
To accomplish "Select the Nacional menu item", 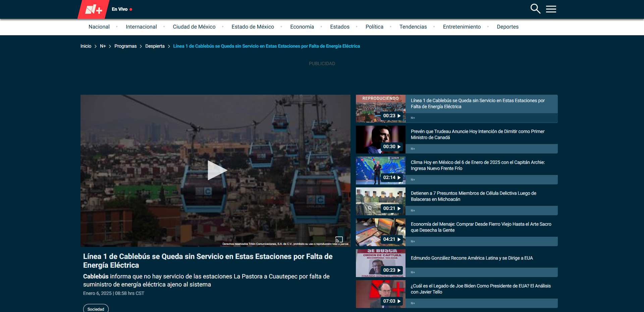I will pyautogui.click(x=99, y=27).
